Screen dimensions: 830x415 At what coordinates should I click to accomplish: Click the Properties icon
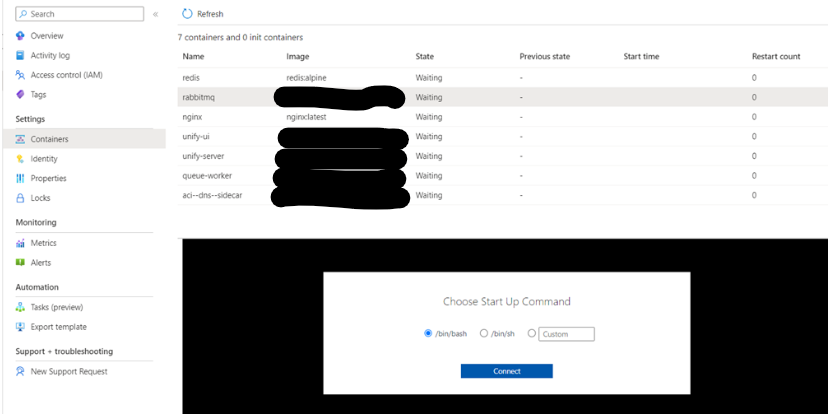pos(20,178)
